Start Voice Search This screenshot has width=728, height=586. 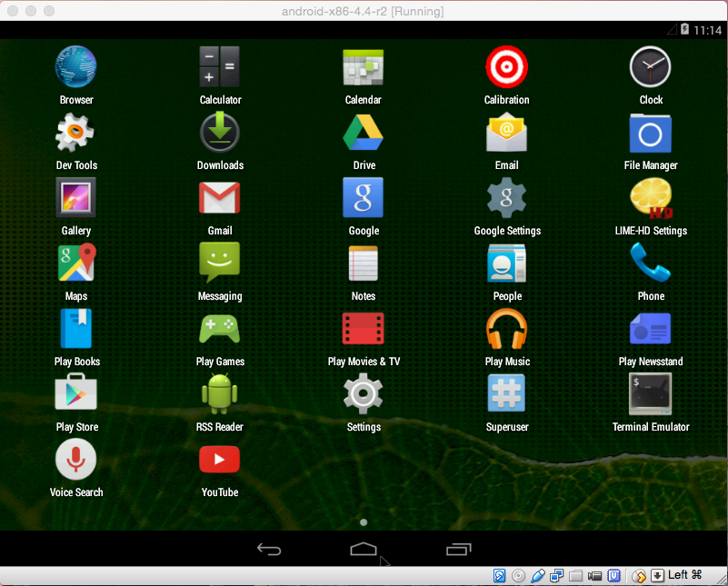click(76, 460)
